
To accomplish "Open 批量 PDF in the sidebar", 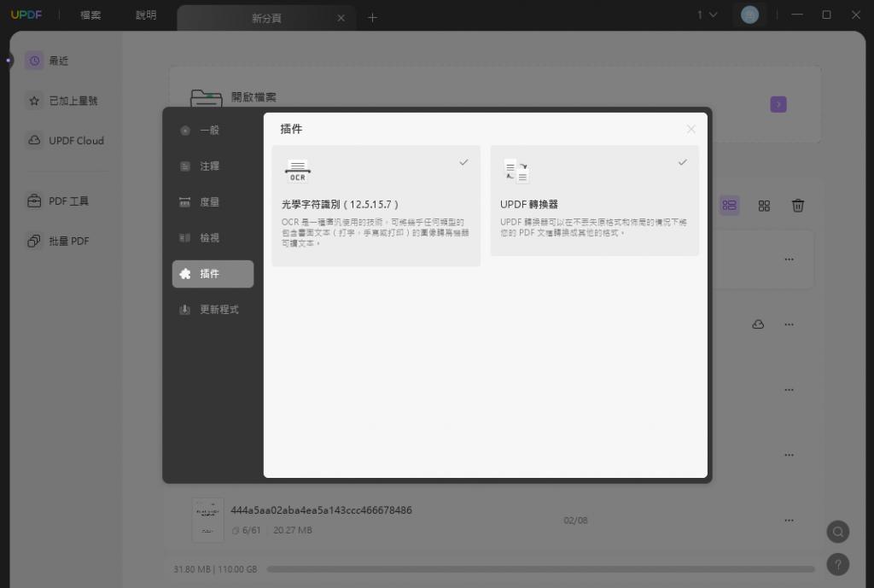I will [57, 242].
